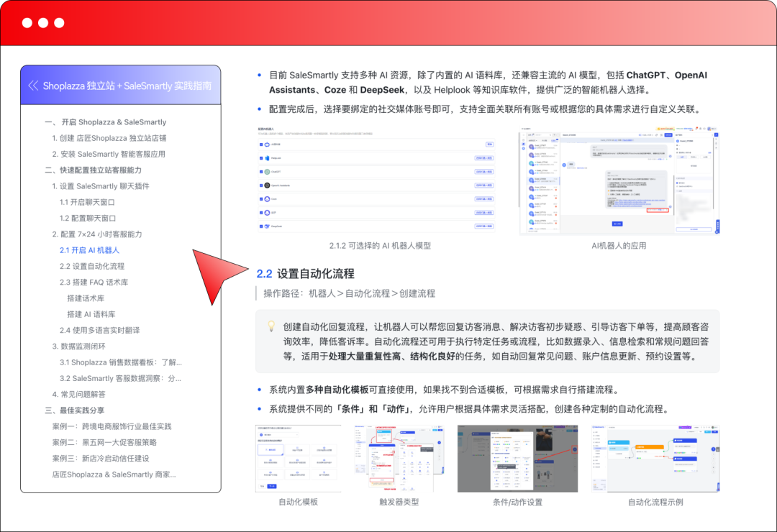Image resolution: width=777 pixels, height=532 pixels.
Task: Select the highlighted '2.1 开启 AI 机器人' entry
Action: 90,250
